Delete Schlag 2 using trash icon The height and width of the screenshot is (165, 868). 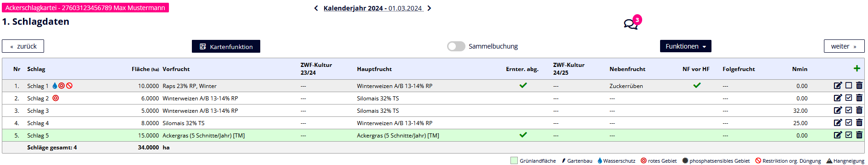point(859,98)
